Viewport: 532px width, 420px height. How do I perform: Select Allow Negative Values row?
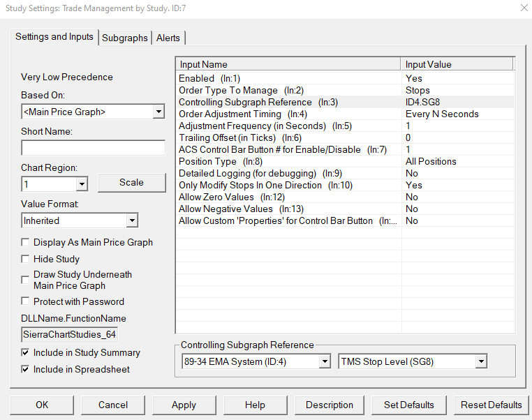point(346,209)
